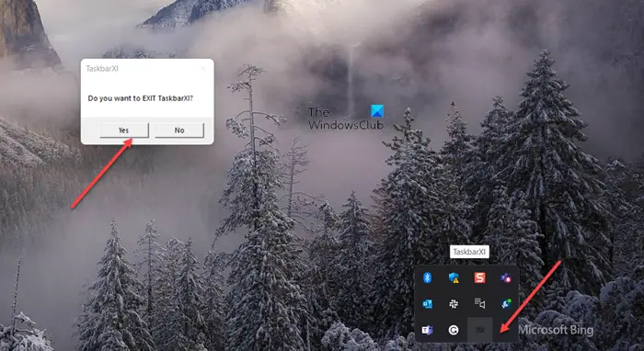The height and width of the screenshot is (351, 644).
Task: Open Microsoft Teams icon in bottom tray row
Action: 427,330
